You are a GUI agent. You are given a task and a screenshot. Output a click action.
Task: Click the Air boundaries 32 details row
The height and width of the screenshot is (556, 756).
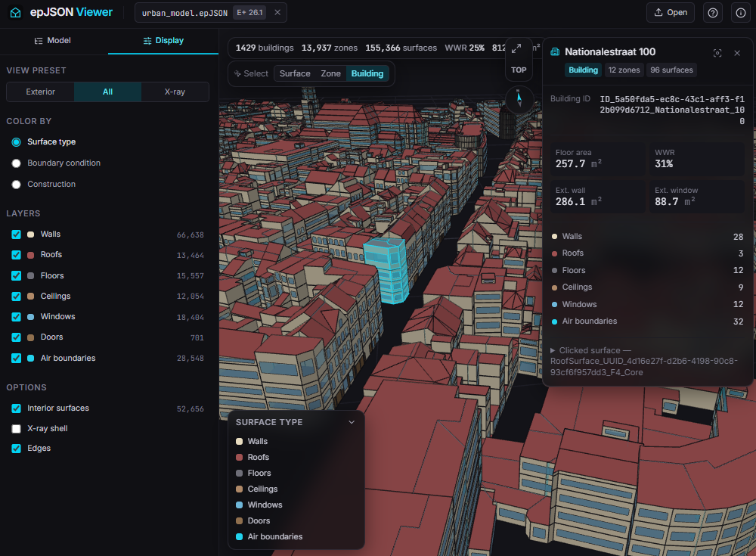tap(648, 321)
